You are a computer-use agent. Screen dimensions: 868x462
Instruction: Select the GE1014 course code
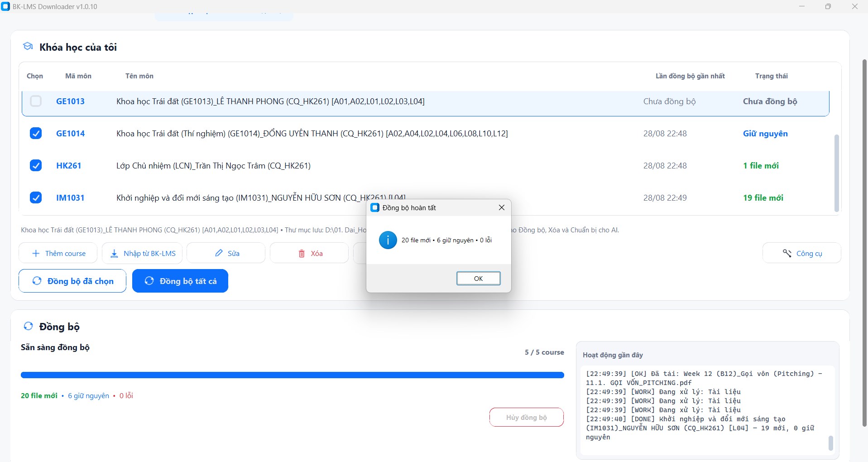point(70,133)
